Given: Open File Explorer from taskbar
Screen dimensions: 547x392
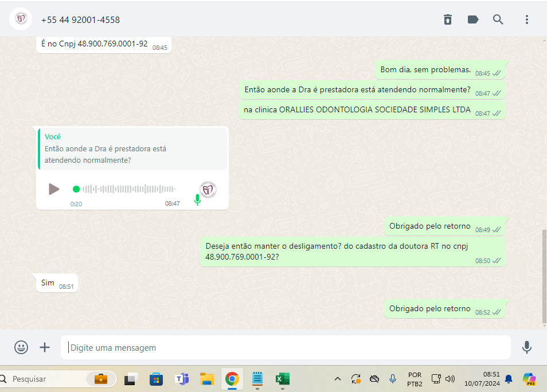Looking at the screenshot, I should [207, 379].
